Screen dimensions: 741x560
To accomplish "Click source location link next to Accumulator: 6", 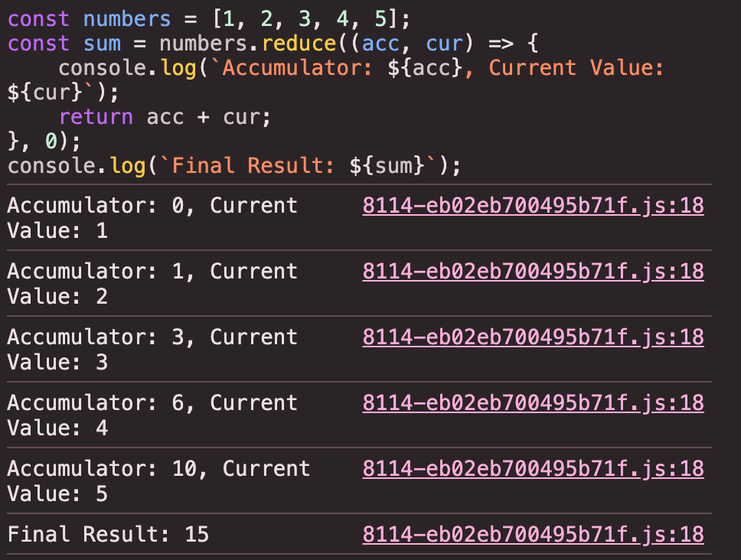I will (x=532, y=402).
